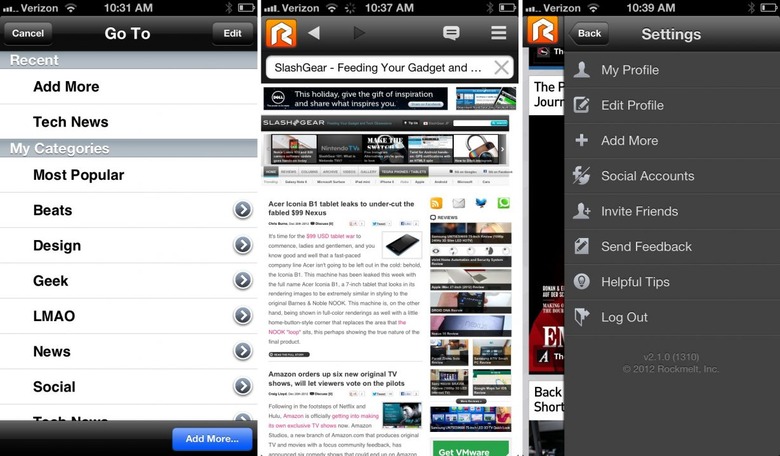Tap the battery icon in Settings status bar
Viewport: 780px width, 456px height.
(769, 7)
